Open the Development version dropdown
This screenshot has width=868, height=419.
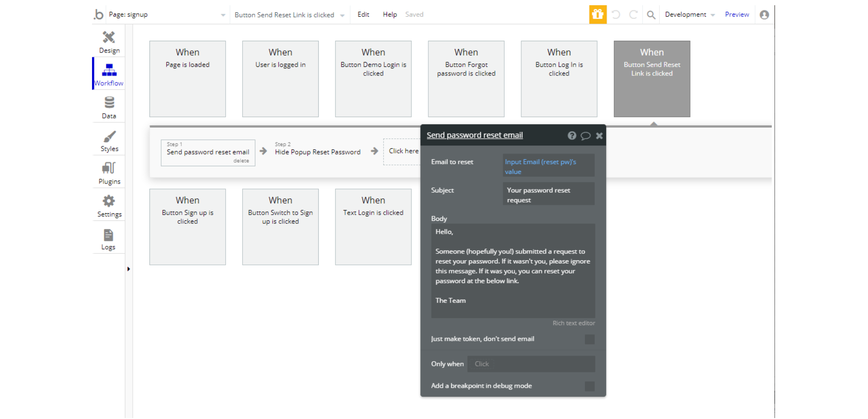[x=689, y=15]
